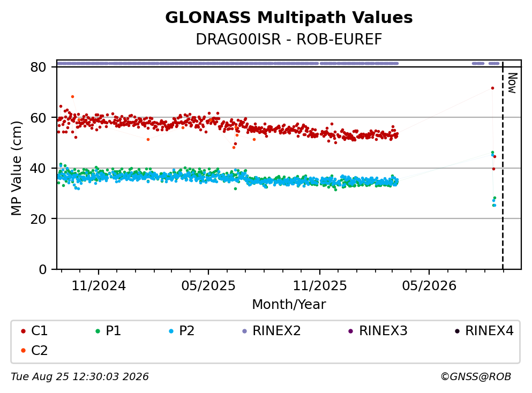Click the 'GLONASS Multipath Values' chart title
This screenshot has width=532, height=393.
point(289,18)
